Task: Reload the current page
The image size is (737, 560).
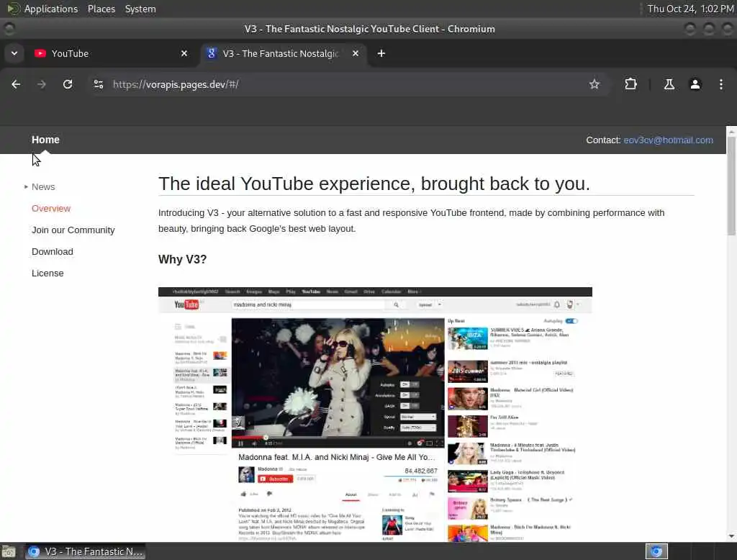Action: [x=68, y=84]
